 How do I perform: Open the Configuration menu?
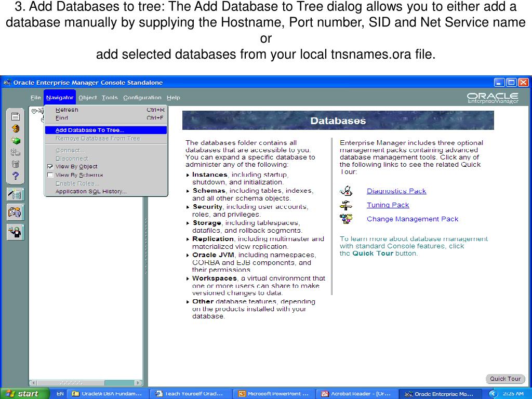[142, 98]
